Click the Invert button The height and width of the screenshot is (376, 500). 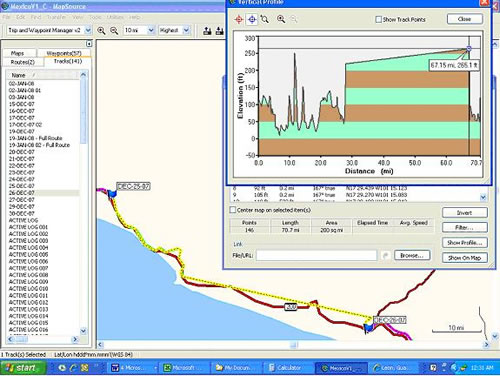click(x=465, y=213)
